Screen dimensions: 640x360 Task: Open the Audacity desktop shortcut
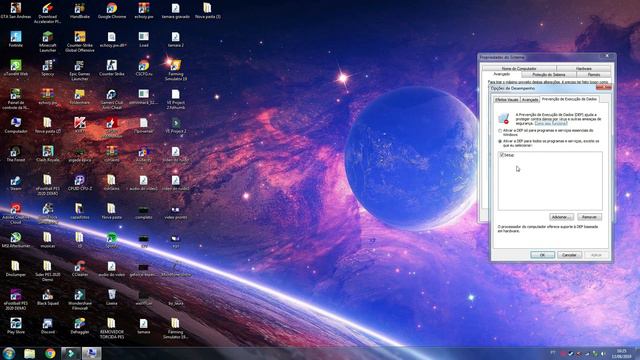(x=144, y=154)
